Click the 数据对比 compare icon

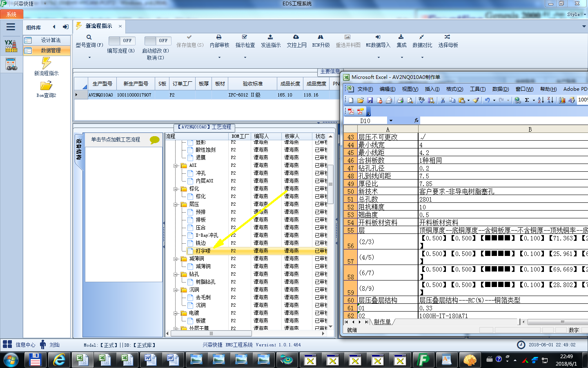click(422, 37)
